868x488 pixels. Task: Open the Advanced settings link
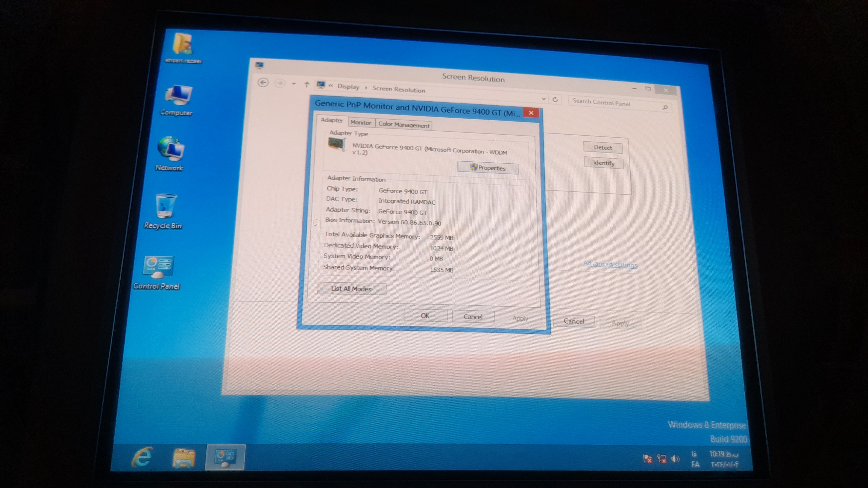[x=610, y=264]
